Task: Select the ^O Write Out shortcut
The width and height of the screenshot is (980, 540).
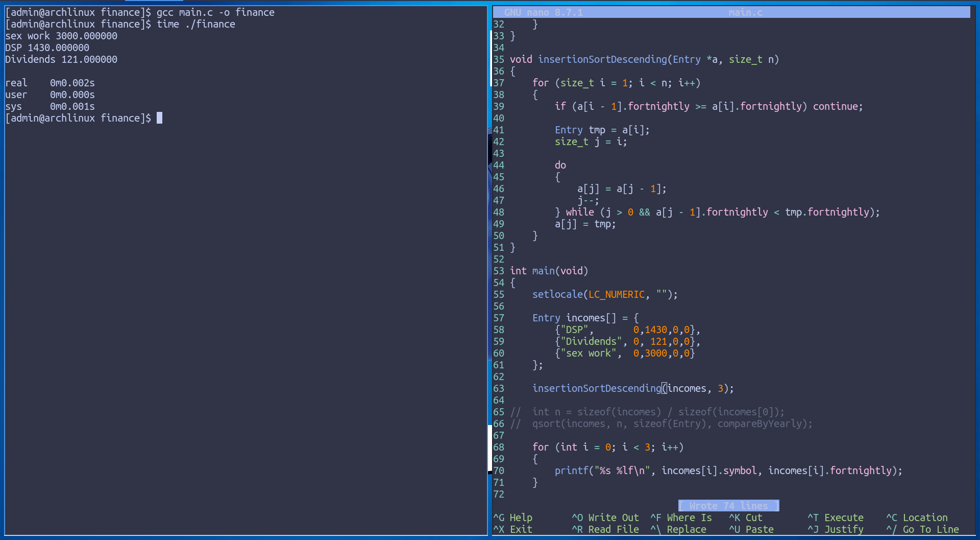Action: tap(605, 518)
